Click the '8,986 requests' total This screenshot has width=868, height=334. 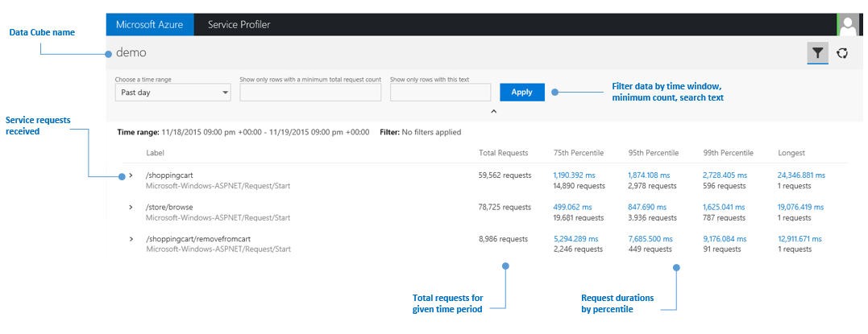pos(503,240)
